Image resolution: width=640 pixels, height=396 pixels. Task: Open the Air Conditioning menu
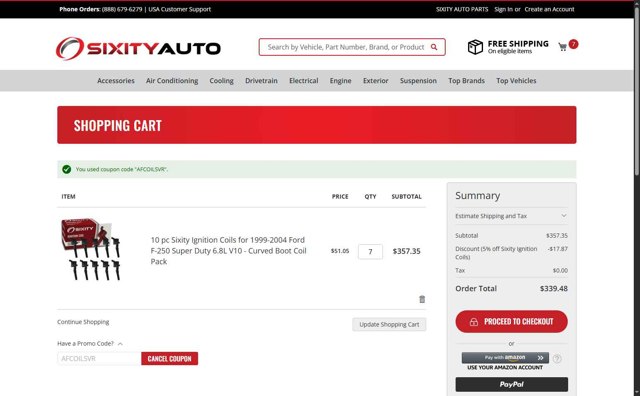coord(172,81)
